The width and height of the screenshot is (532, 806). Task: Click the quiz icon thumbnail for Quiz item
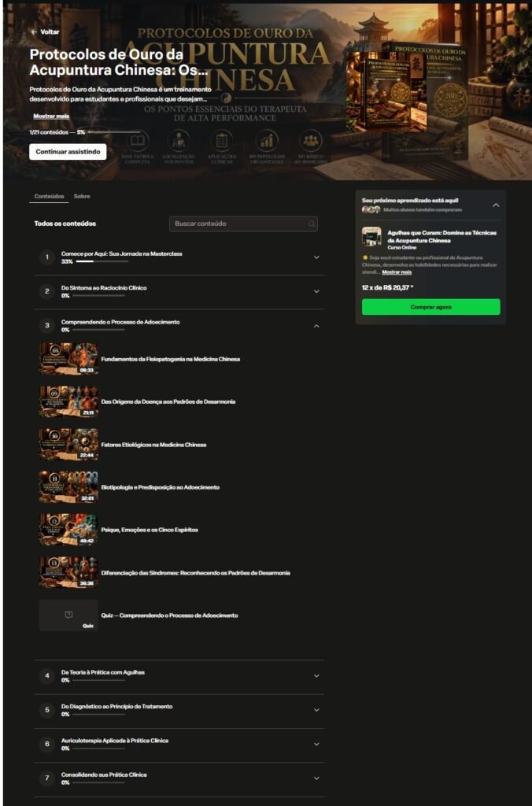point(68,616)
